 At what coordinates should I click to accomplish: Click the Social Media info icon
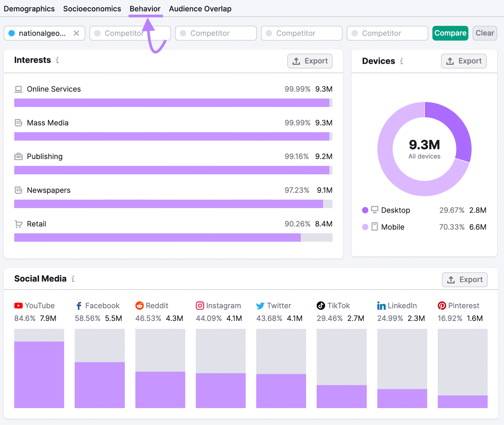(x=73, y=279)
